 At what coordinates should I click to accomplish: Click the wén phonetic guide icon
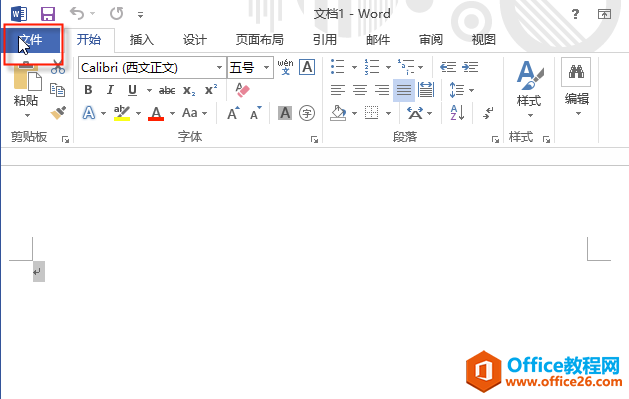[x=285, y=67]
